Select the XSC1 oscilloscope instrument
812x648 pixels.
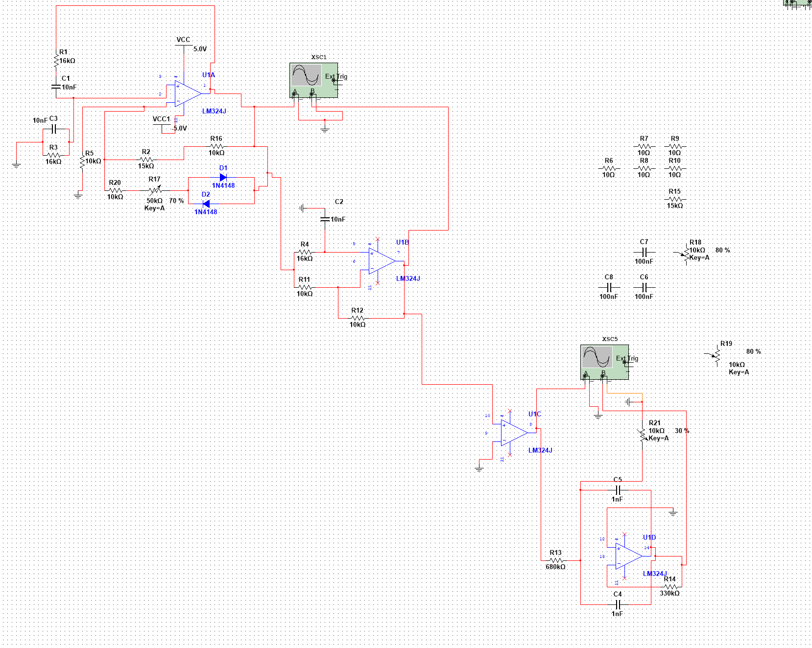(313, 80)
